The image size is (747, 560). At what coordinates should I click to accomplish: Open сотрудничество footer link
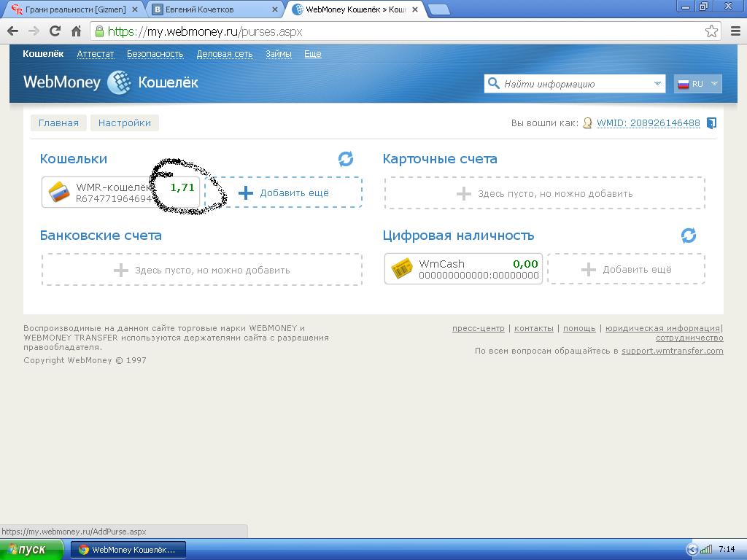click(x=689, y=338)
